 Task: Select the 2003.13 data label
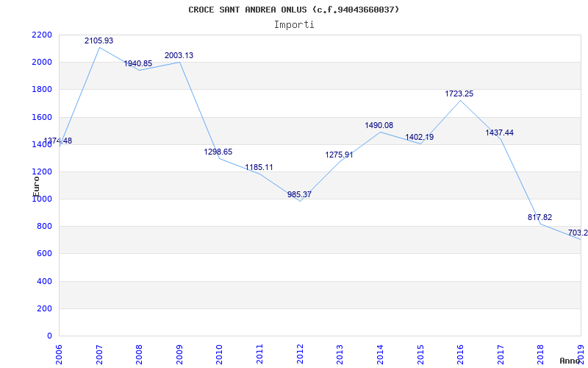coord(179,55)
